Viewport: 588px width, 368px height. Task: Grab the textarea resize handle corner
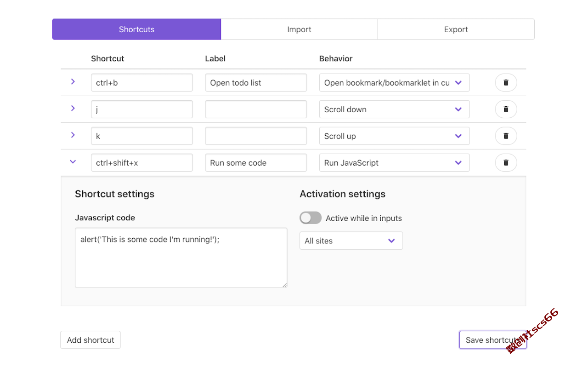click(284, 285)
